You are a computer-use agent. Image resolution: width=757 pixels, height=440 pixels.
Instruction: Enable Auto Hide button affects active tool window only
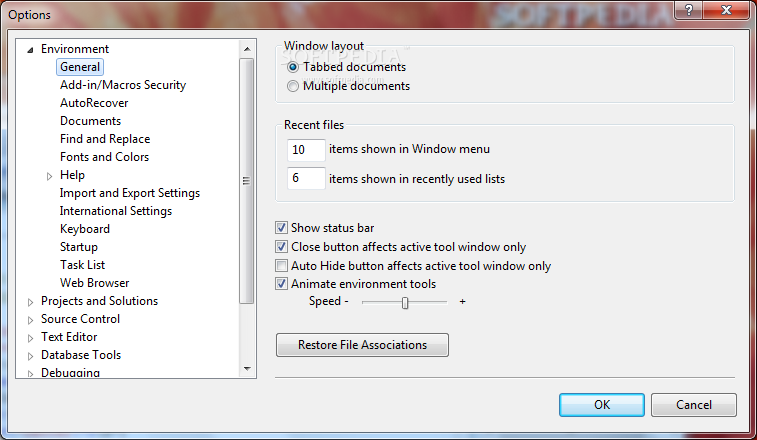(281, 266)
